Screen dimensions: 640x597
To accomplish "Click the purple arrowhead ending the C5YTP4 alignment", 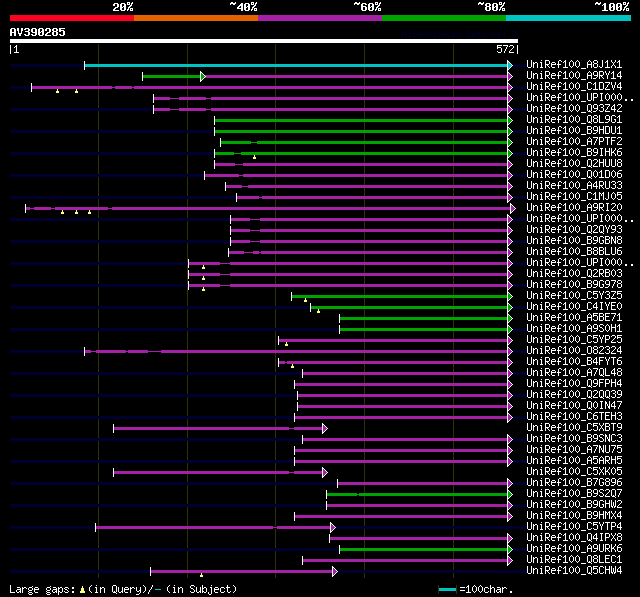I will coord(333,528).
